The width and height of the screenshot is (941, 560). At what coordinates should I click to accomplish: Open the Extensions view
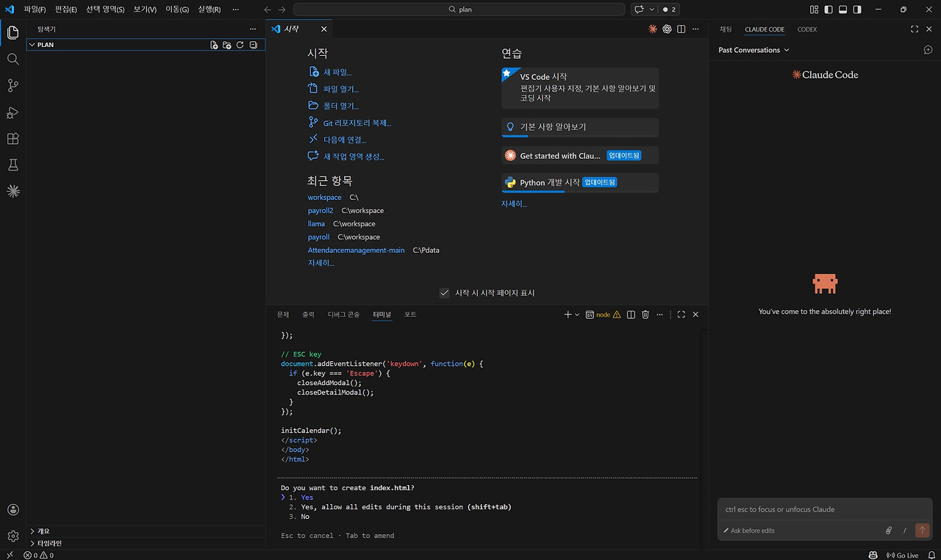(x=12, y=139)
